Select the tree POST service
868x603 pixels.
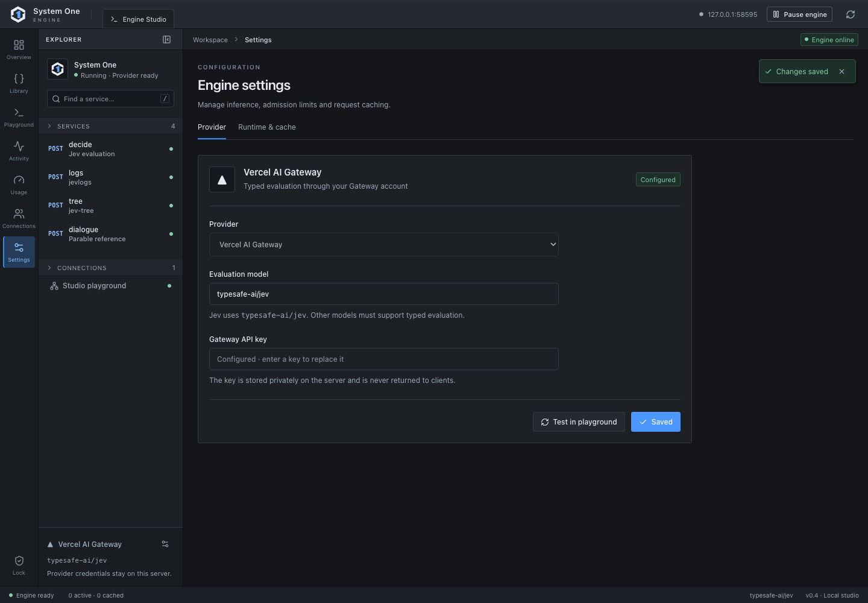[111, 206]
